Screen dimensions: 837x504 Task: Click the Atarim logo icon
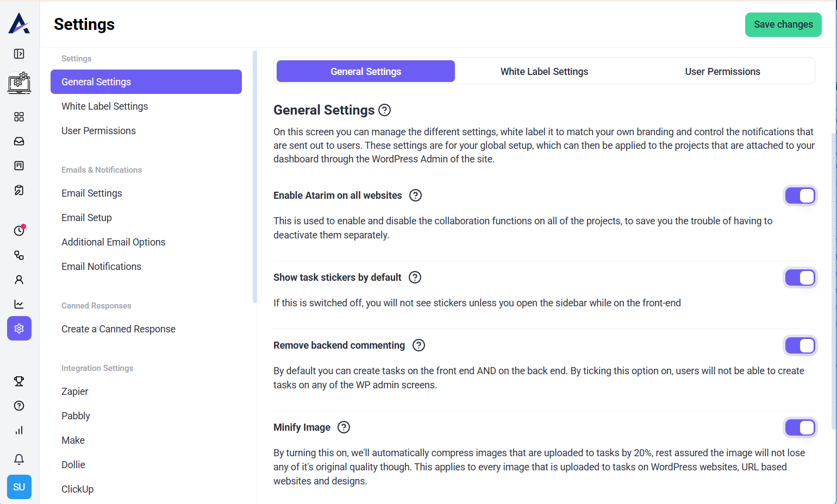click(x=19, y=23)
